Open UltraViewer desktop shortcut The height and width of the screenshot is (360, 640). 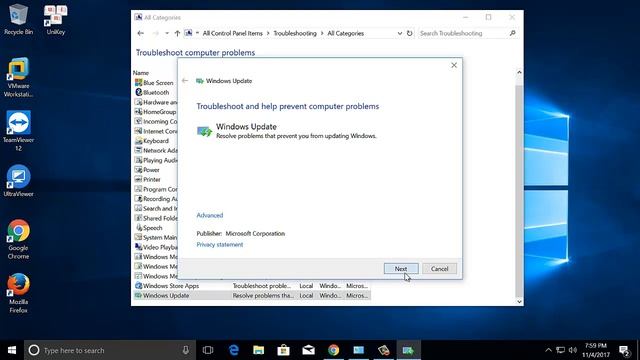coord(18,181)
